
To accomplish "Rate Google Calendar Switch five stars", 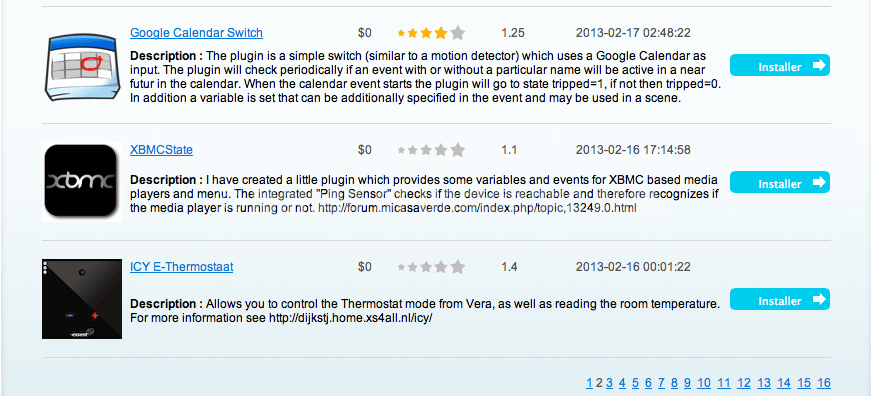I will pos(458,33).
